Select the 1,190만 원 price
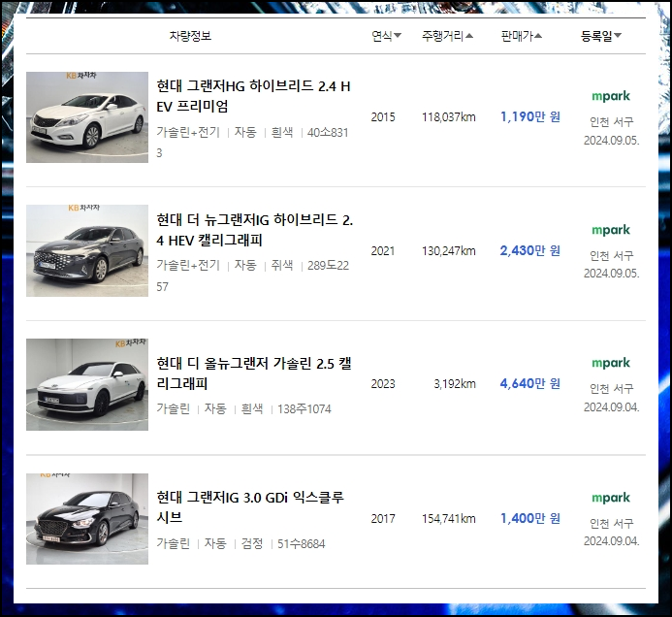 530,116
